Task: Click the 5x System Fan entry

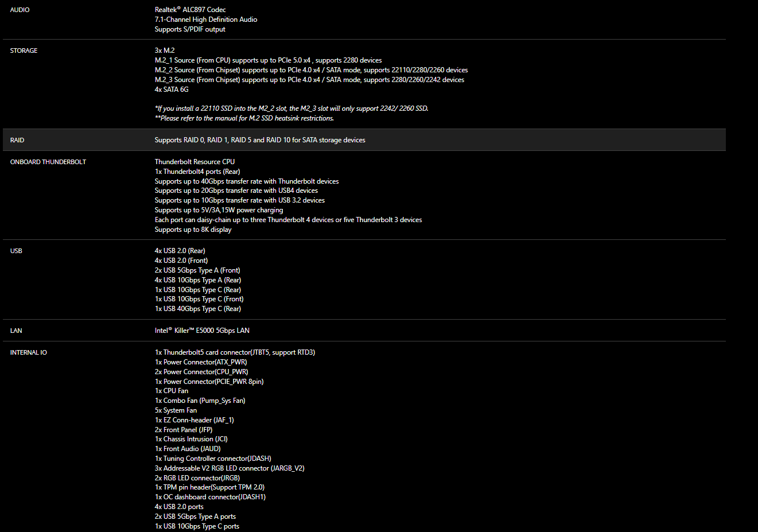Action: click(x=176, y=410)
